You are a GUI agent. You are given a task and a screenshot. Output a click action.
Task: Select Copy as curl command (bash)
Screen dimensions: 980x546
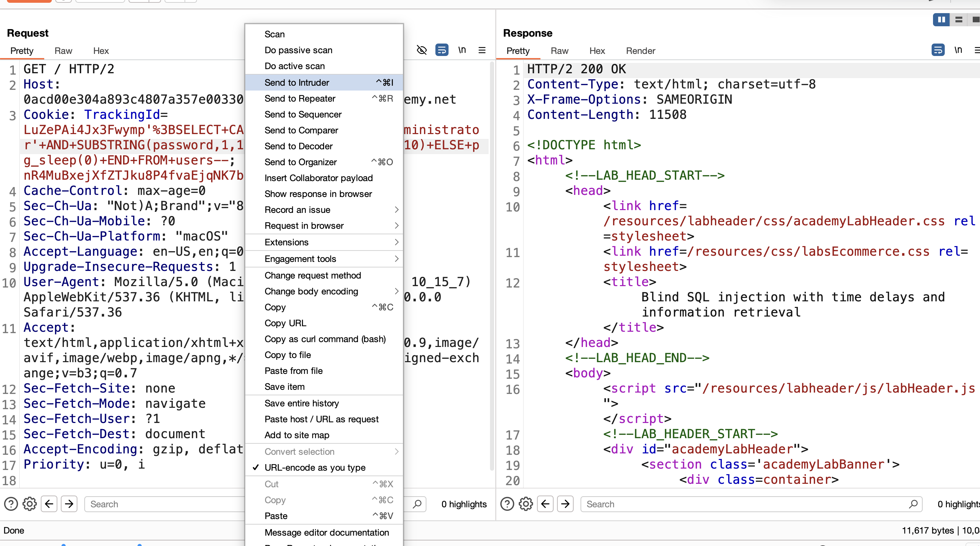click(324, 339)
